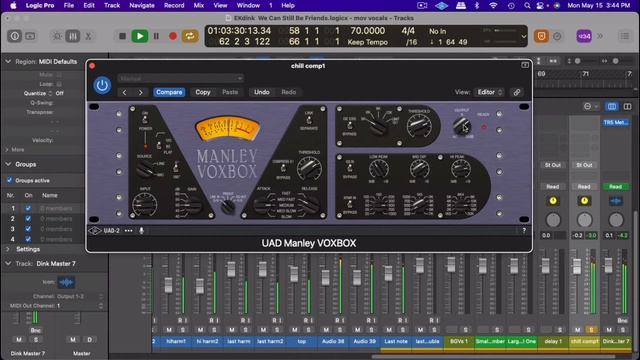640x360 pixels.
Task: Click the VOXBOX INPUT knob
Action: coord(144,204)
